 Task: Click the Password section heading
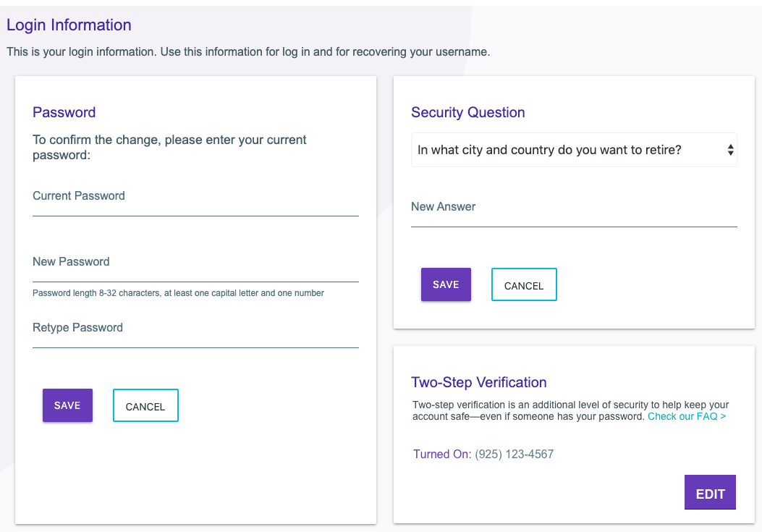tap(64, 112)
